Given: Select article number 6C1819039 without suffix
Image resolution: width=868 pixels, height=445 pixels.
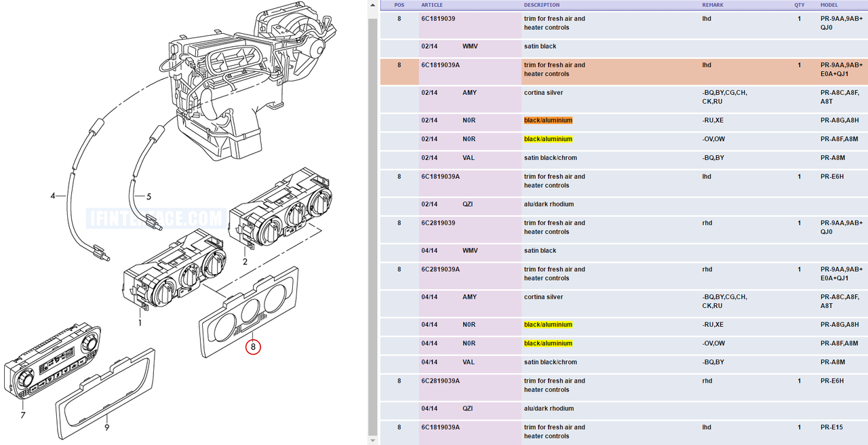Looking at the screenshot, I should point(438,18).
